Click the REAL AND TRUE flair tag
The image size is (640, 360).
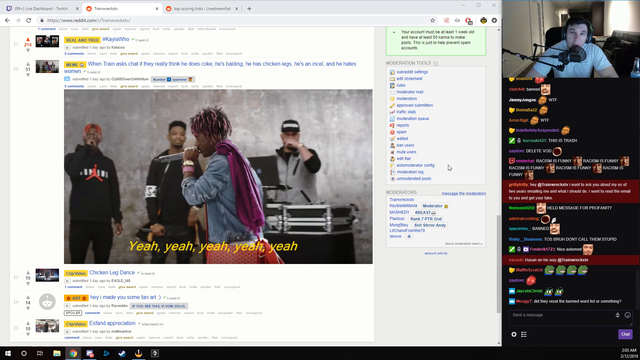click(x=82, y=40)
